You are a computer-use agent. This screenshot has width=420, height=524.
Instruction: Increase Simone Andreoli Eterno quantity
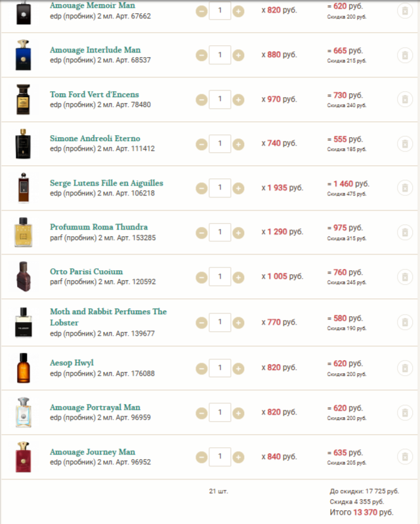click(x=238, y=144)
